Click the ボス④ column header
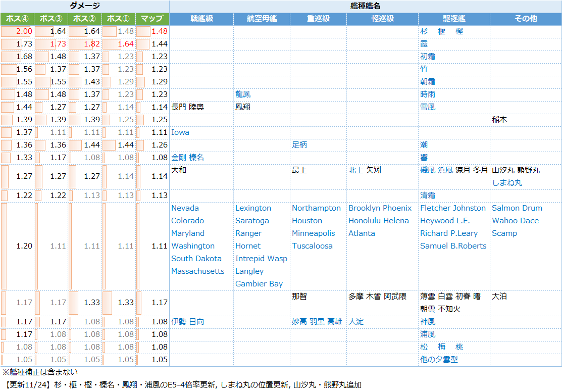Image resolution: width=562 pixels, height=392 pixels. click(x=17, y=19)
